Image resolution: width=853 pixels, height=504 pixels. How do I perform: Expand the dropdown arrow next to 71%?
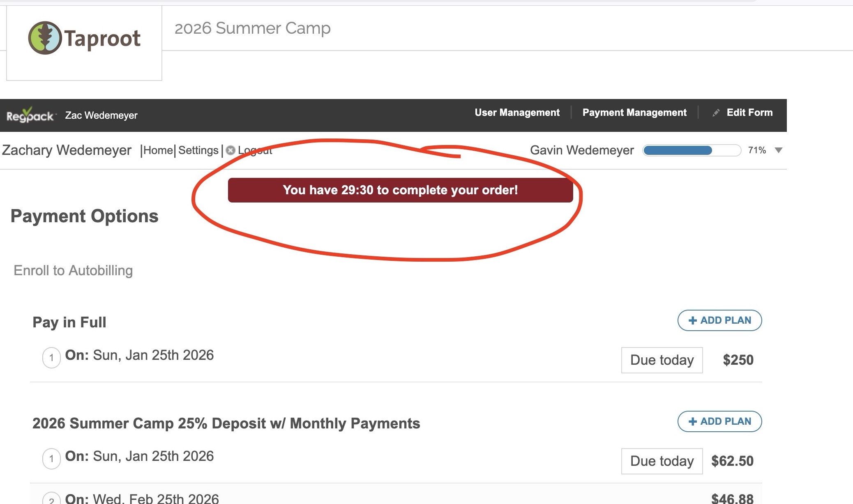click(778, 150)
